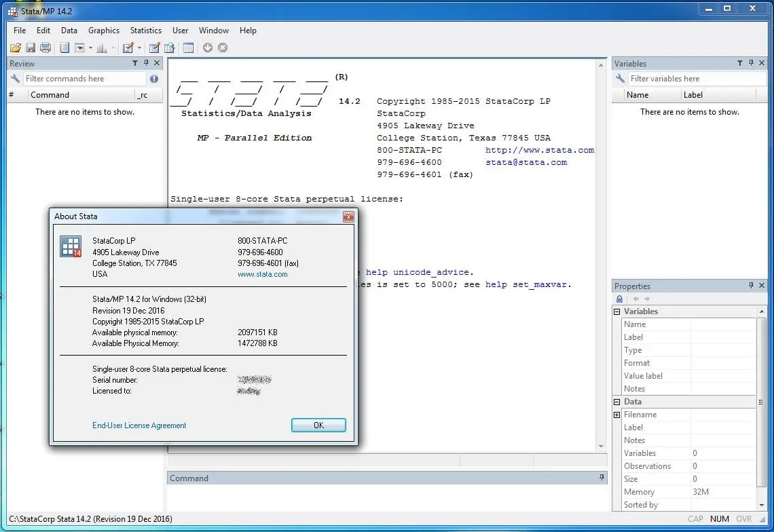Open the End-User License Agreement link
This screenshot has width=774, height=532.
coord(139,425)
